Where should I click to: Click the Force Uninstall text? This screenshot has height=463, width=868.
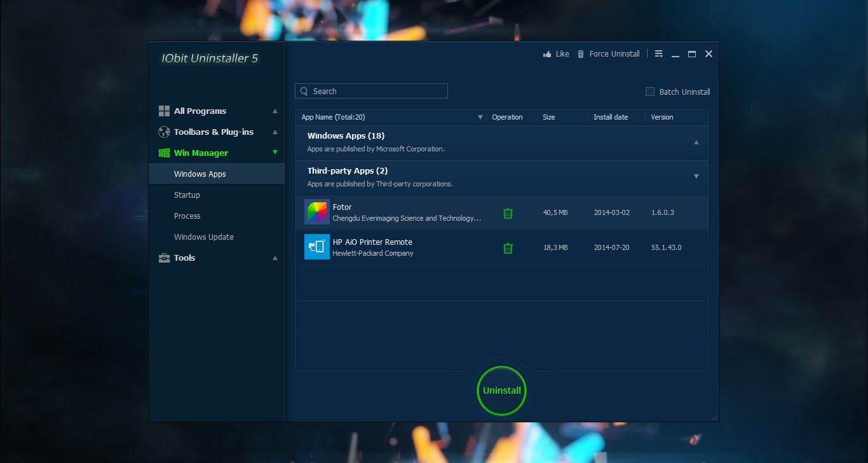click(614, 54)
